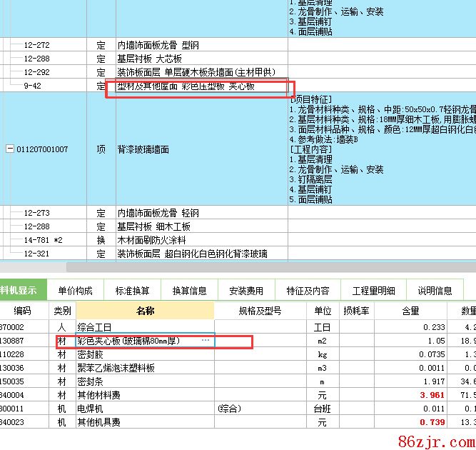Select the 电焊机 machine row
The height and width of the screenshot is (450, 476).
pos(92,409)
